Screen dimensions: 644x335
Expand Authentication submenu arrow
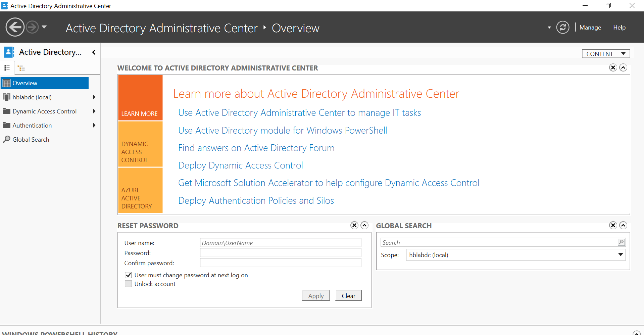[x=94, y=125]
